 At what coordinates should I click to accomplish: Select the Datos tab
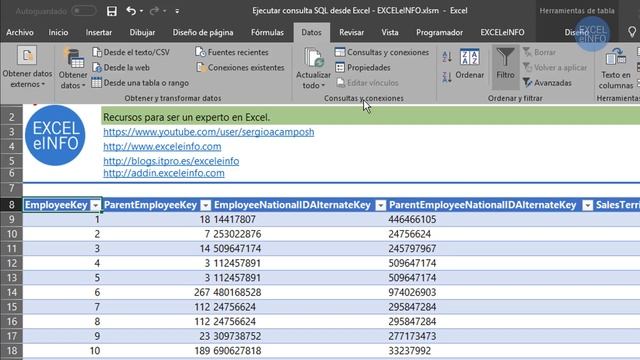click(x=311, y=32)
